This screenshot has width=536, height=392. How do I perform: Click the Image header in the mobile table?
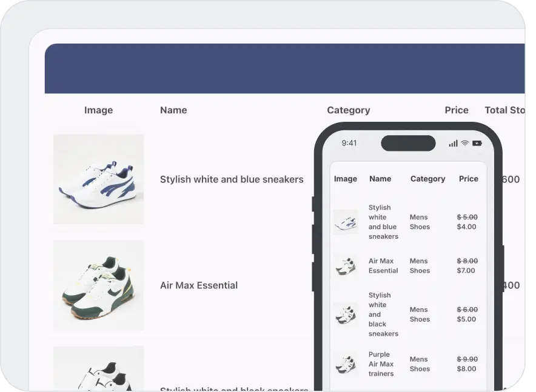(346, 178)
